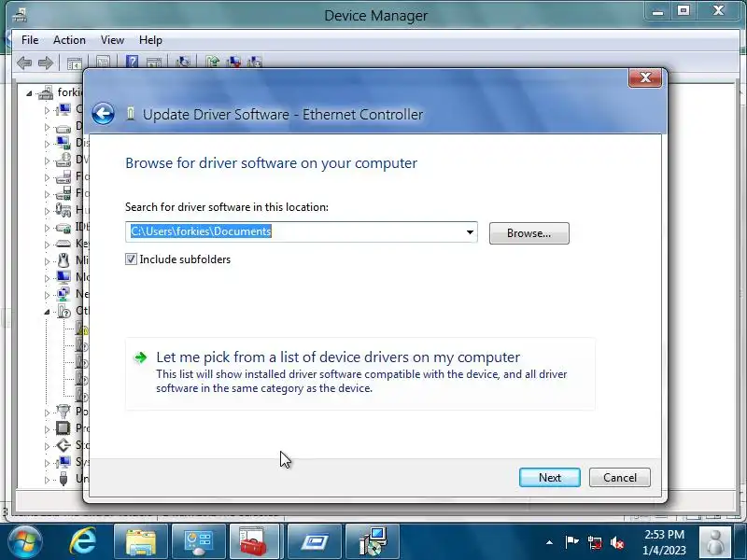Image resolution: width=747 pixels, height=560 pixels.
Task: Select the Human Interface Devices icon
Action: (63, 209)
